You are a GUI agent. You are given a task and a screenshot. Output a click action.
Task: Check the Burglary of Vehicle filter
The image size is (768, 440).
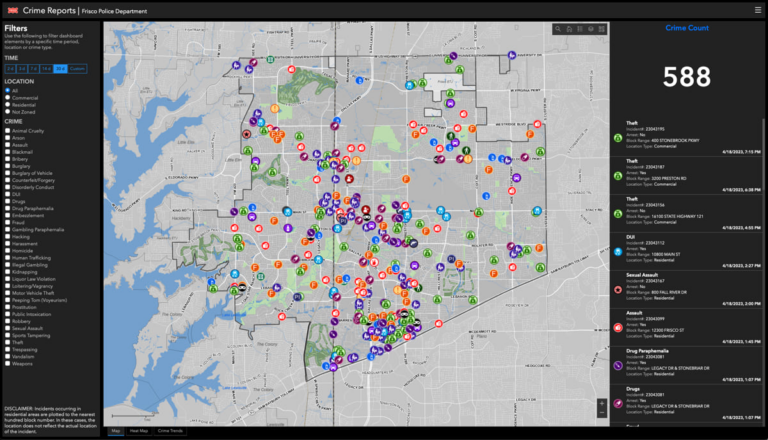7,173
